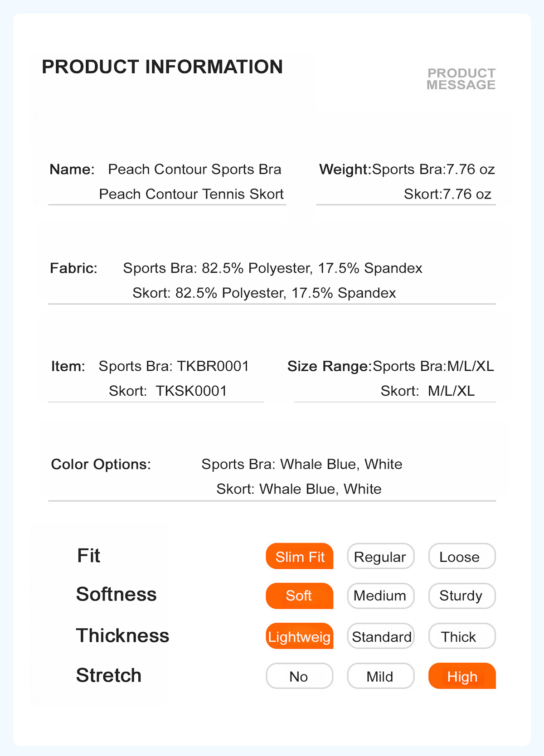Image resolution: width=544 pixels, height=756 pixels.
Task: Click the Peach Contour Sports Bra name
Action: pos(194,169)
